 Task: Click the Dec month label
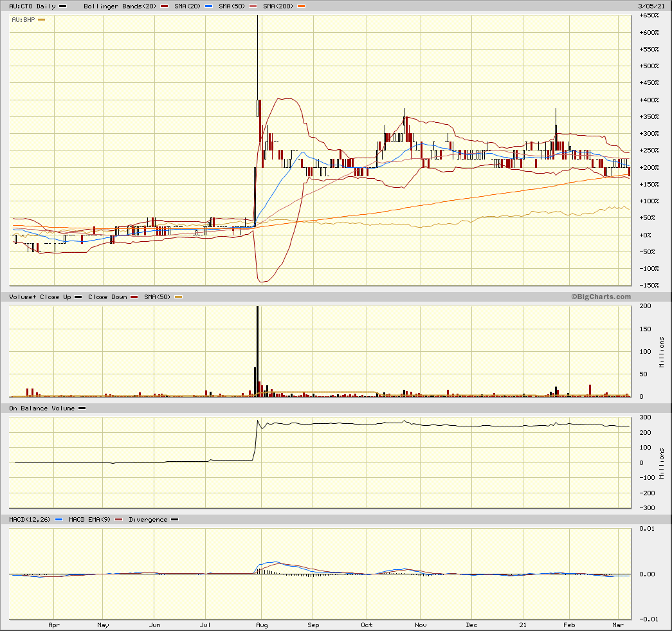point(472,625)
